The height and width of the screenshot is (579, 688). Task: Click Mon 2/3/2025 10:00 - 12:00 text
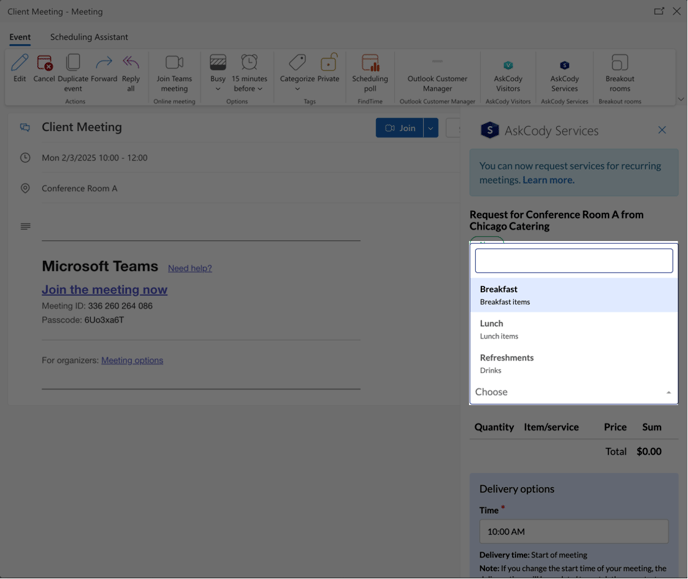(94, 157)
